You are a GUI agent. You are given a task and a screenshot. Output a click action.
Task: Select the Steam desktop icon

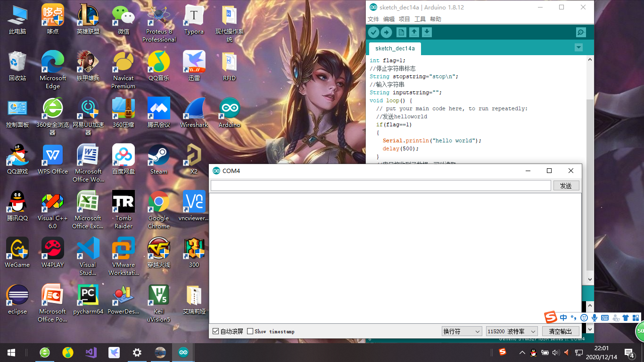(159, 160)
